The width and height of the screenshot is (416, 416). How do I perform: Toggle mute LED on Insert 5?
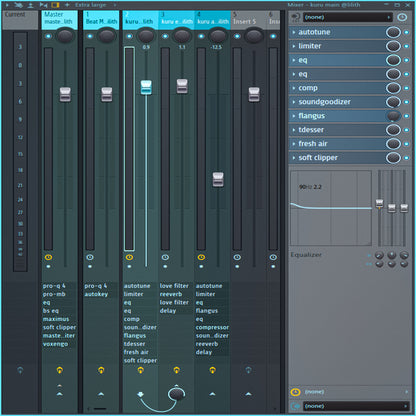[237, 36]
